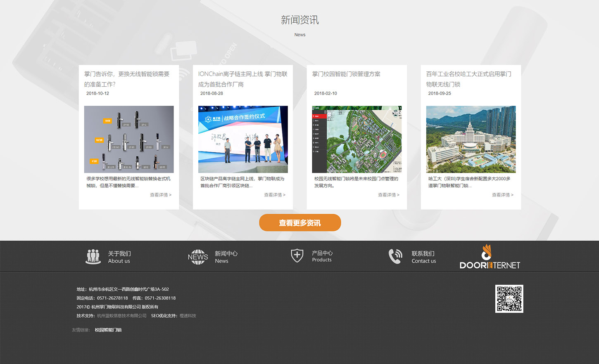Open 查看详情 for the 哈工大 article
The width and height of the screenshot is (599, 364).
[x=503, y=195]
